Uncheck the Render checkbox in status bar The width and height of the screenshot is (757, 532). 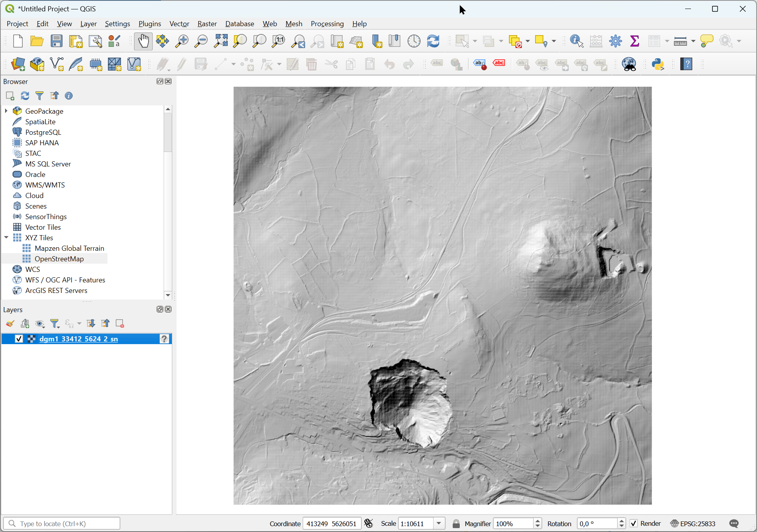(x=634, y=523)
